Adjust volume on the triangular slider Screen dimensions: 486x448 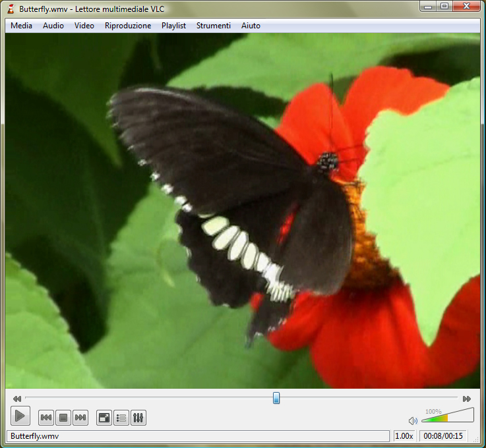[x=448, y=415]
